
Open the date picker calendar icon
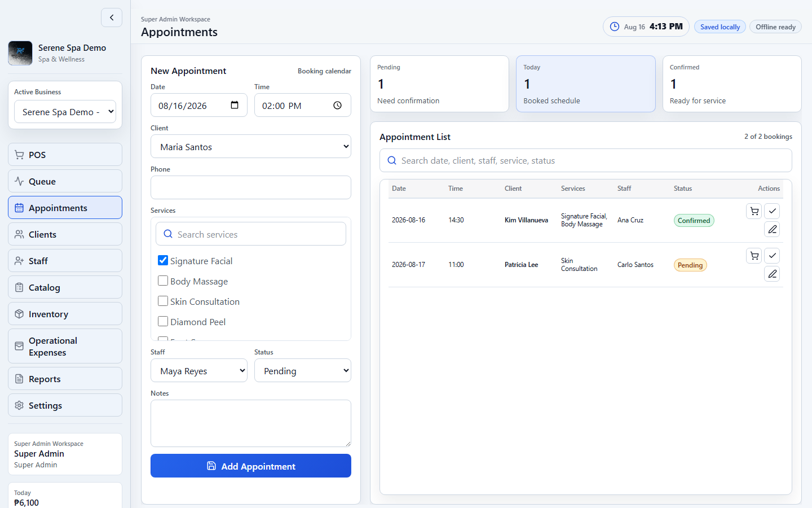coord(235,105)
